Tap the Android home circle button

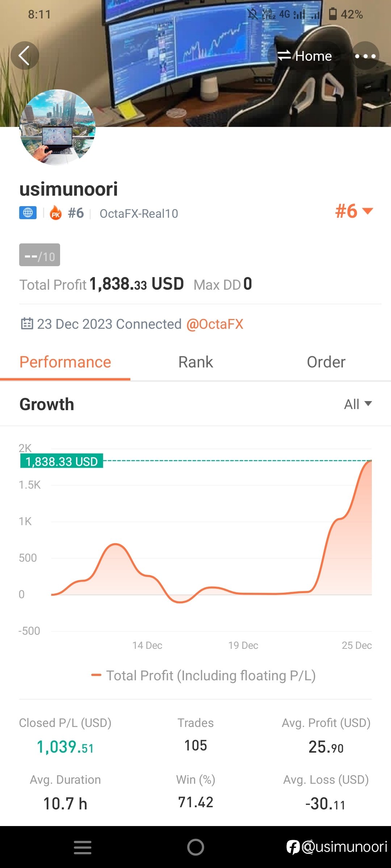point(195,847)
